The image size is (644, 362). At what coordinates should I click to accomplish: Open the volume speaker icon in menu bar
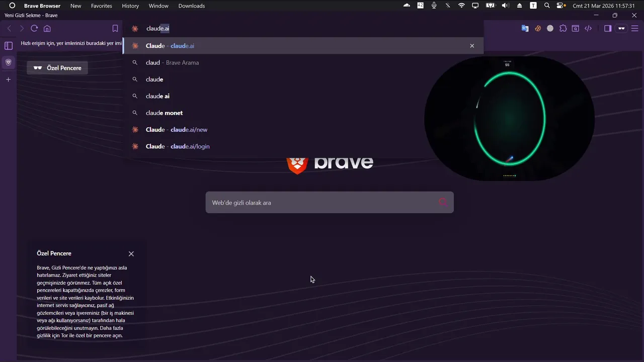506,6
